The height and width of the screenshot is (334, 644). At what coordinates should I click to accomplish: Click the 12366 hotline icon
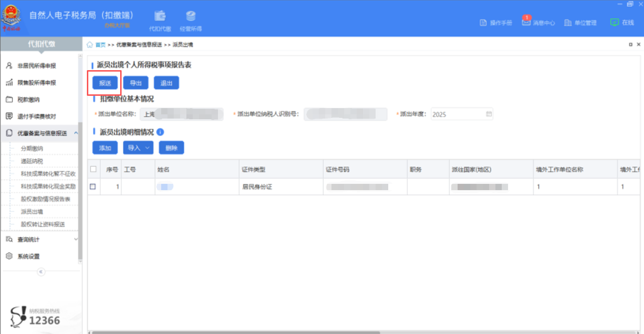tap(18, 317)
